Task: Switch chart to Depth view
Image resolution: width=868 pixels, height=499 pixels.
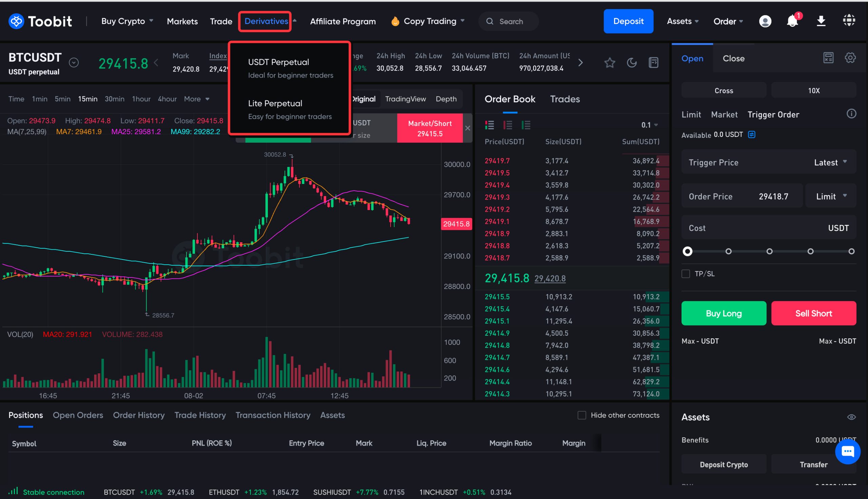Action: pyautogui.click(x=446, y=99)
